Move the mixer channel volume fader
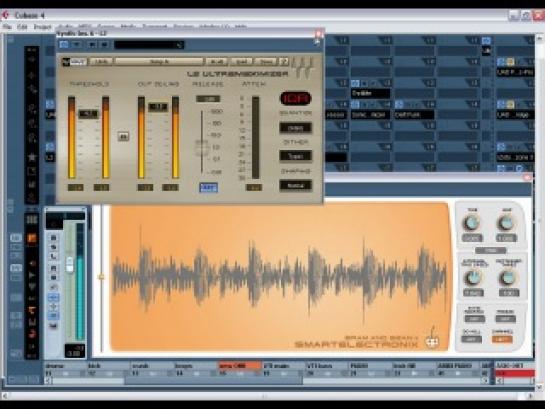The height and width of the screenshot is (409, 545). pyautogui.click(x=70, y=264)
